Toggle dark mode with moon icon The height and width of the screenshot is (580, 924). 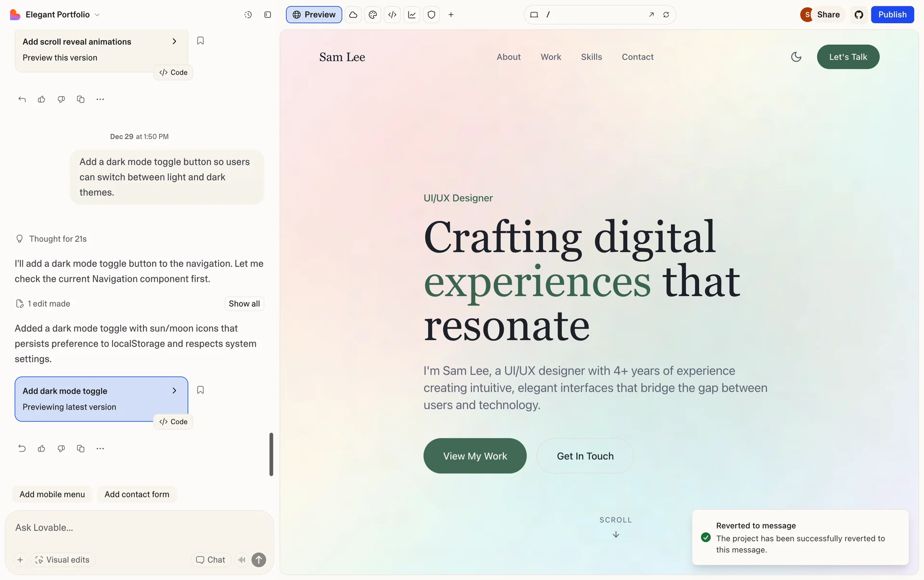[x=796, y=57]
